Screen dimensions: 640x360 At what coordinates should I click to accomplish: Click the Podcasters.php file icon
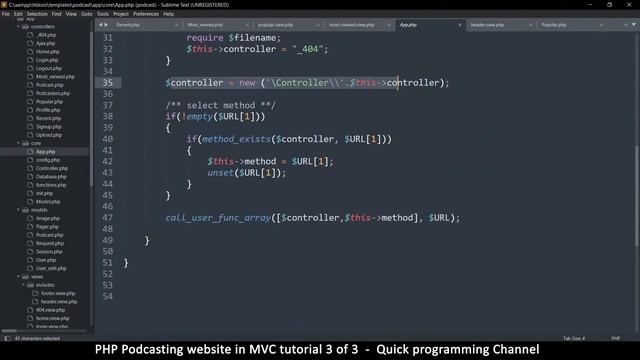tap(30, 93)
